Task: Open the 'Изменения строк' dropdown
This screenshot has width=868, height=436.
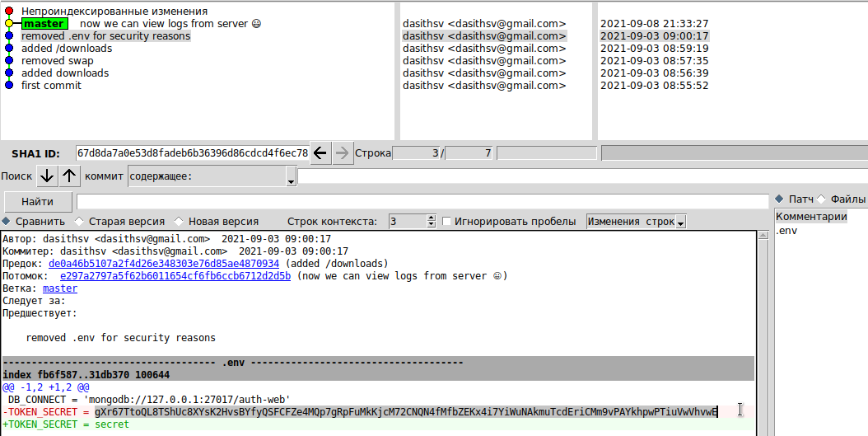Action: pos(680,223)
